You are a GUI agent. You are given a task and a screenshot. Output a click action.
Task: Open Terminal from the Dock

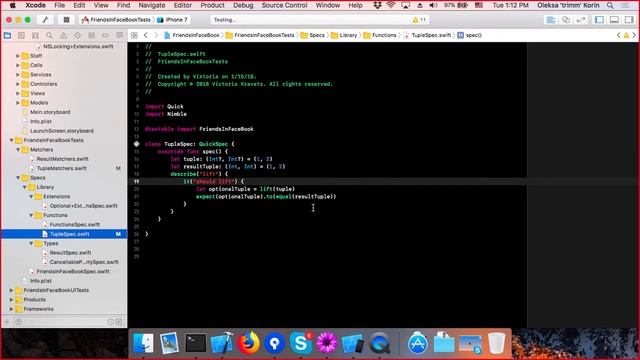[x=196, y=343]
